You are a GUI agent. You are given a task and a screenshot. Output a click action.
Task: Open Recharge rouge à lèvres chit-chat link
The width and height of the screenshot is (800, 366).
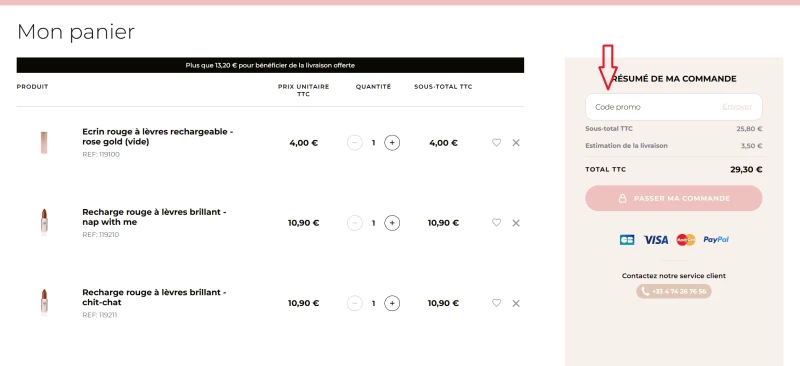154,297
